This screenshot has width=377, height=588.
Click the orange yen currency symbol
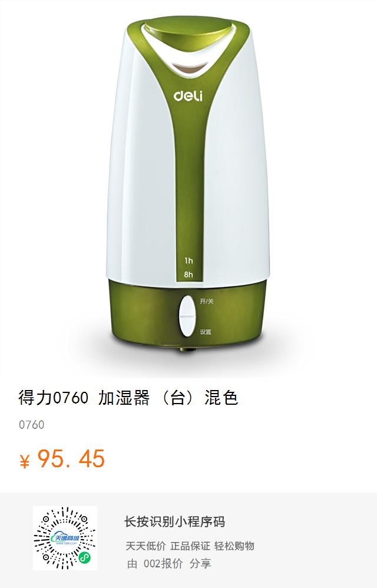(24, 462)
